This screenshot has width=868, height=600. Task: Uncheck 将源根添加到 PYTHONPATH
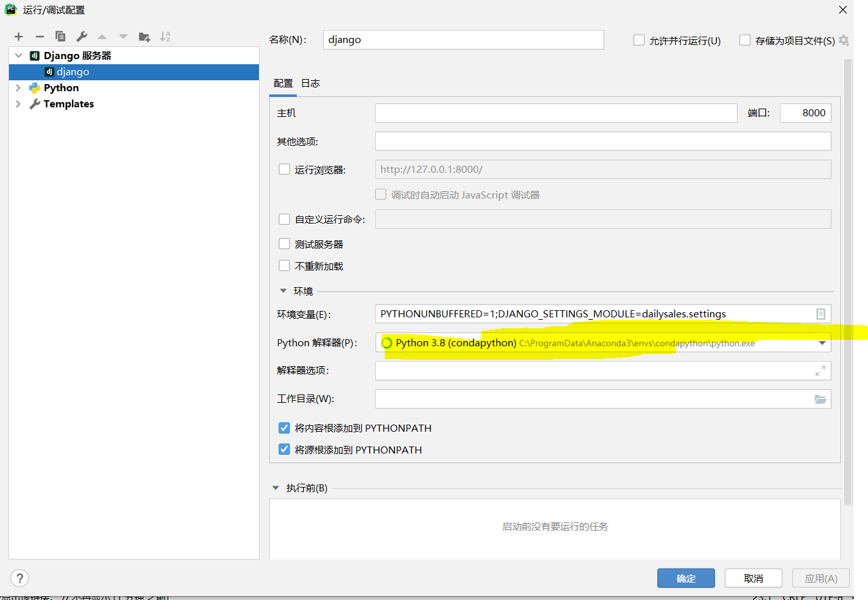coord(284,450)
